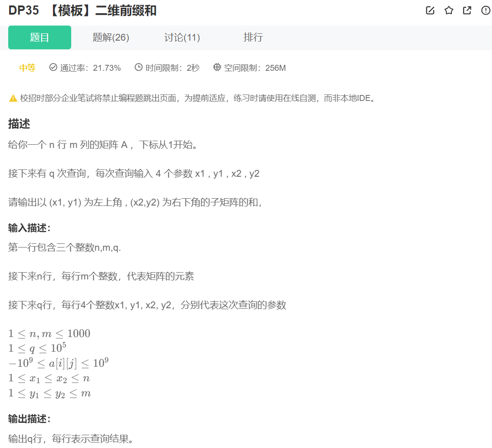This screenshot has height=448, width=492.
Task: Click the 空间限制: 256M text
Action: coord(255,68)
